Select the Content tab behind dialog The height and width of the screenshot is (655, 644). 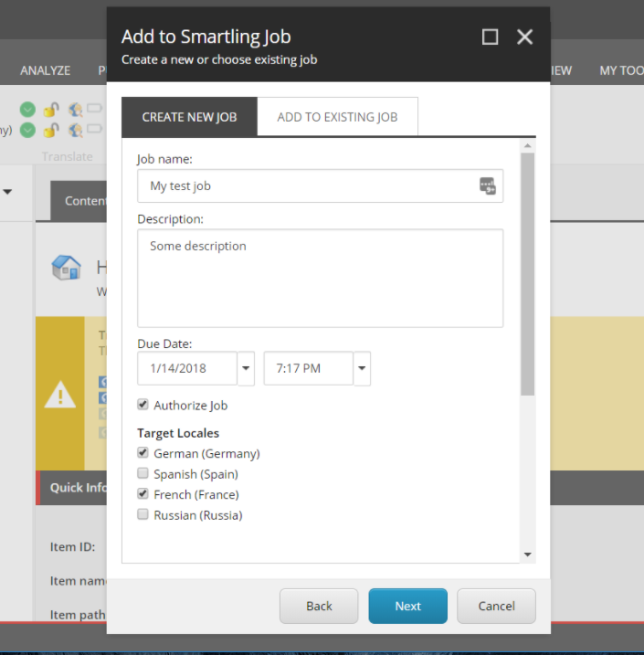pos(79,201)
